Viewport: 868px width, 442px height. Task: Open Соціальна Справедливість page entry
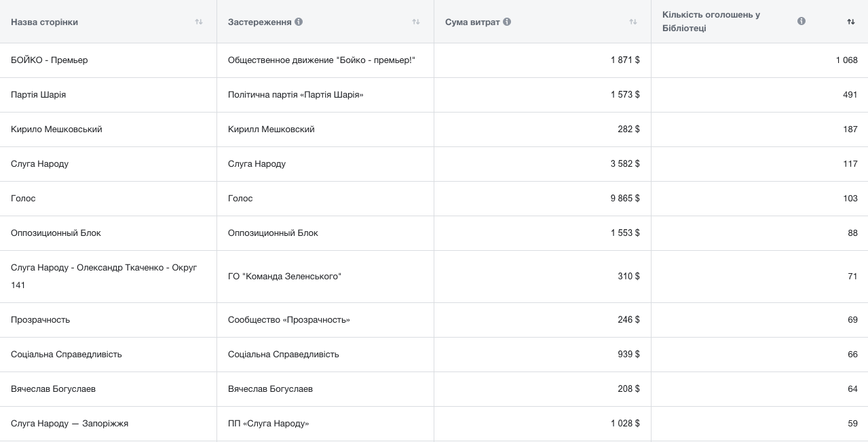67,355
